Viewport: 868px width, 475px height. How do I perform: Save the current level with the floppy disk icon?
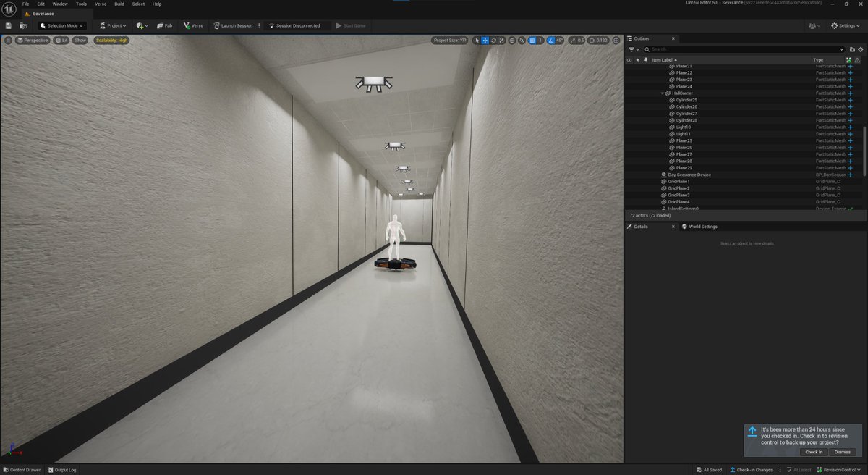(8, 25)
